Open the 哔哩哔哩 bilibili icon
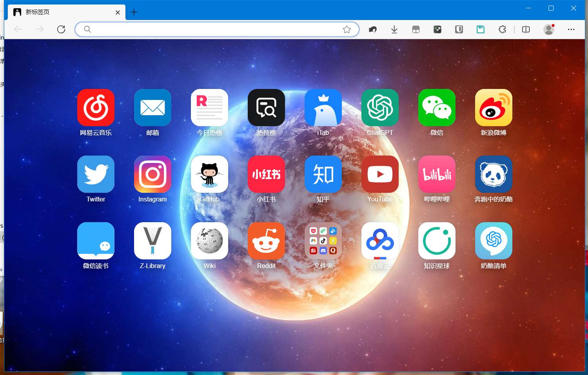Screen dimensions: 588x375 tap(437, 174)
